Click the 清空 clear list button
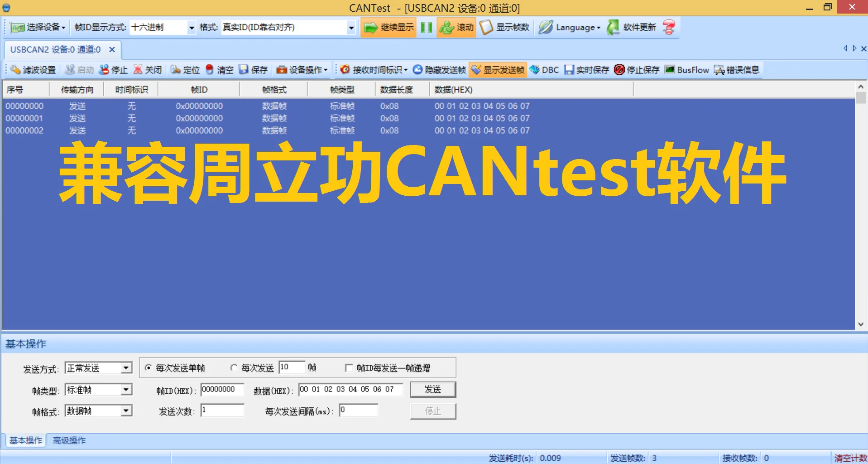This screenshot has height=464, width=868. click(x=219, y=70)
